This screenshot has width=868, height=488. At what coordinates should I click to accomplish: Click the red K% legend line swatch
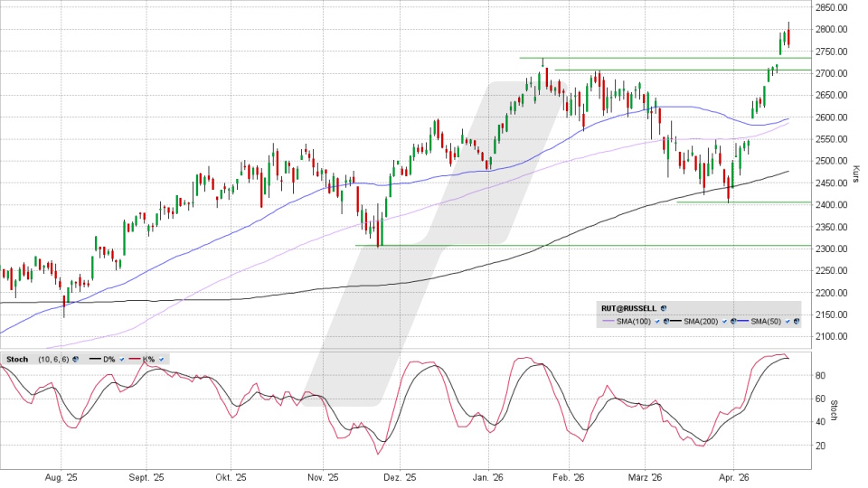[x=134, y=359]
